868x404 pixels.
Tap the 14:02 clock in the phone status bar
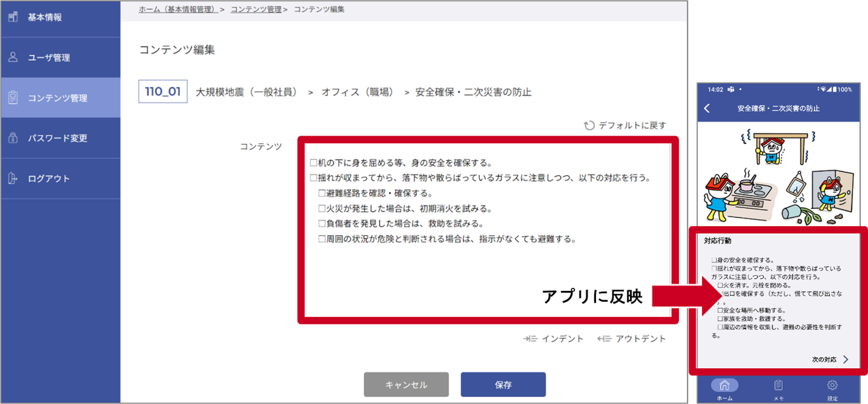715,89
